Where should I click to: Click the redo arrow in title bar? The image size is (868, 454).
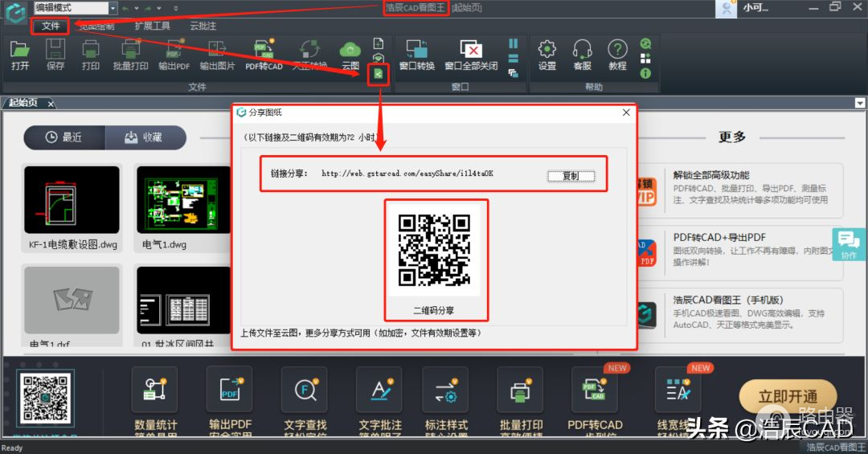149,8
